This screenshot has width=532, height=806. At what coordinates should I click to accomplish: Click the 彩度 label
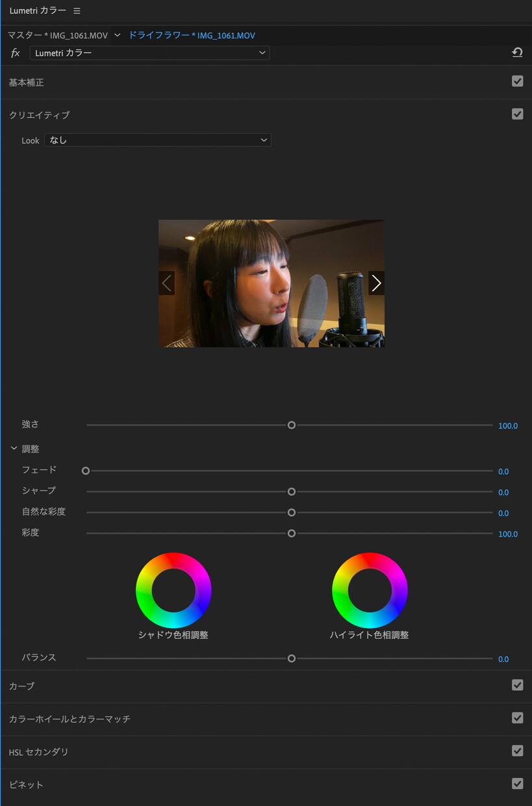click(31, 532)
